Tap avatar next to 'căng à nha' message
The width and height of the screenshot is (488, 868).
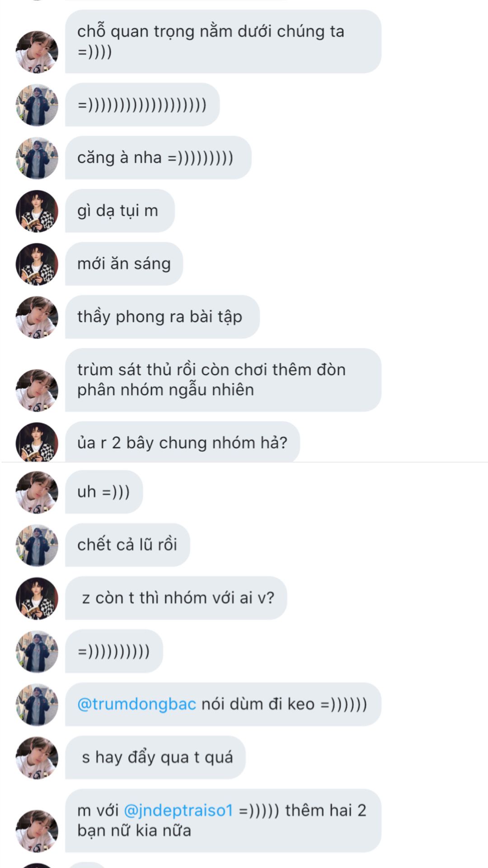click(37, 158)
